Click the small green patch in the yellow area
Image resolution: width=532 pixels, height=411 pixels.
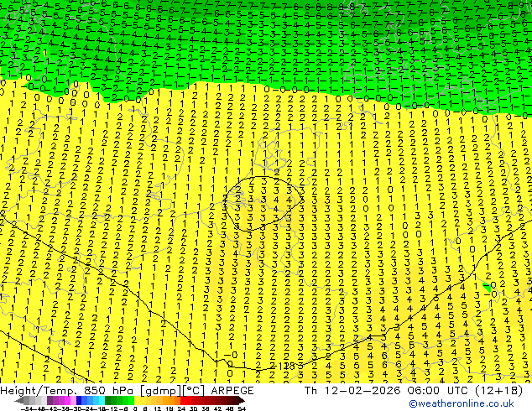pos(488,288)
